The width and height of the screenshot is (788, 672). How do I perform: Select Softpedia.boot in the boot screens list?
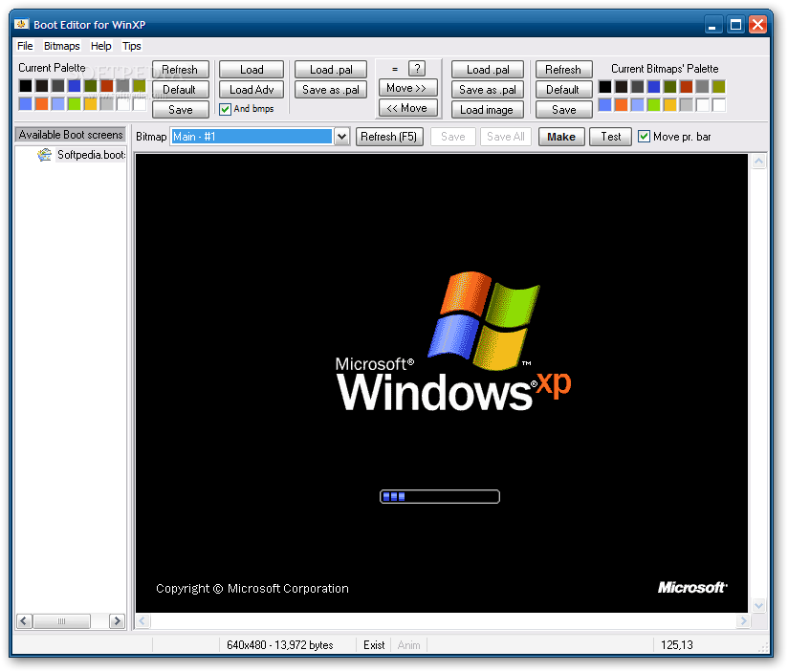[91, 155]
